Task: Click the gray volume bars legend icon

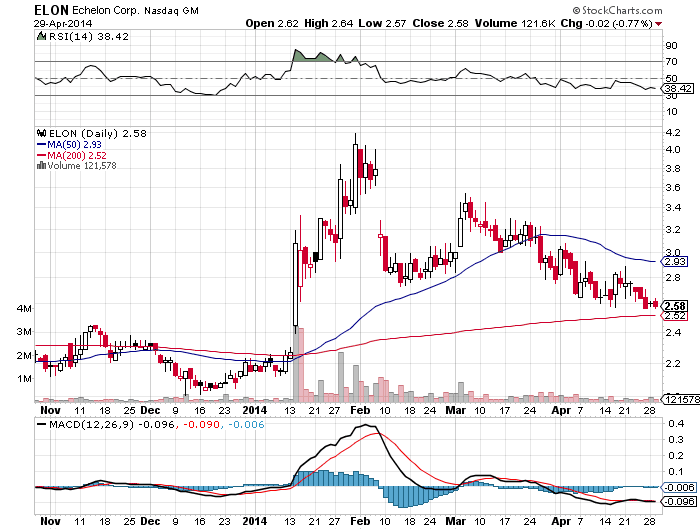Action: click(x=42, y=165)
